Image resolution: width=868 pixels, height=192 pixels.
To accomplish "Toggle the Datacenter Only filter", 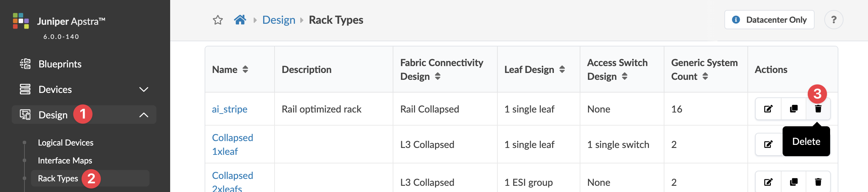I will click(x=769, y=20).
